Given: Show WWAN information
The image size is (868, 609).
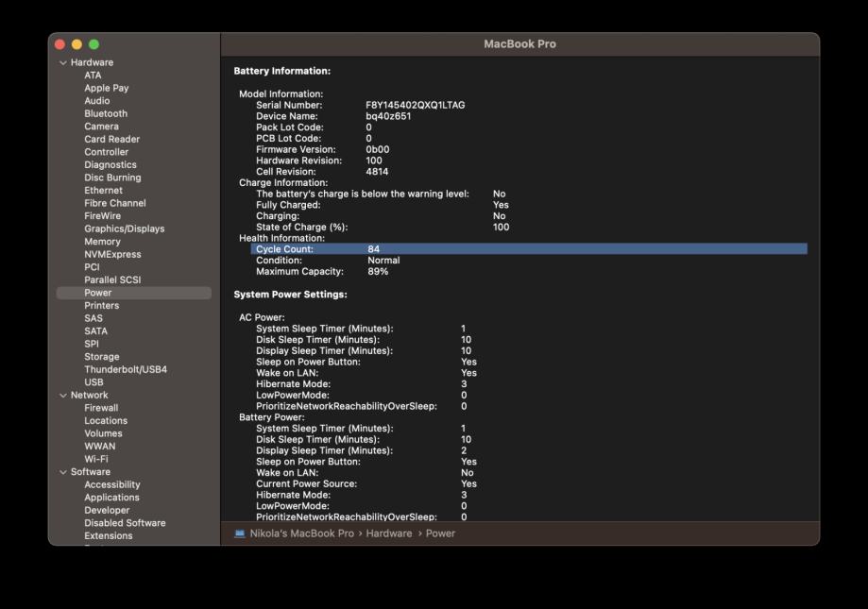Looking at the screenshot, I should [100, 446].
